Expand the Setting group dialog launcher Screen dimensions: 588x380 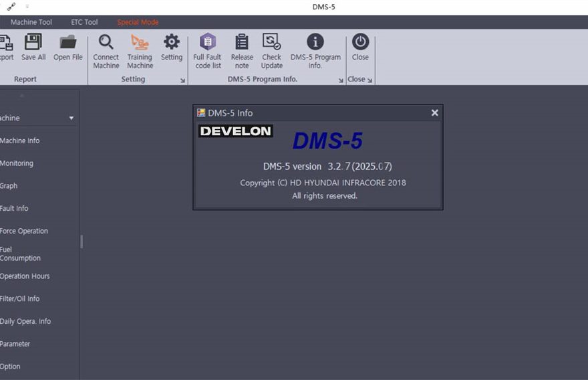(182, 80)
